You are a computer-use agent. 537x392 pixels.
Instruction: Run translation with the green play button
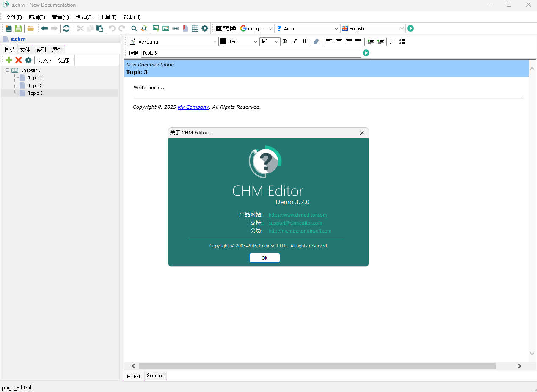pyautogui.click(x=410, y=28)
